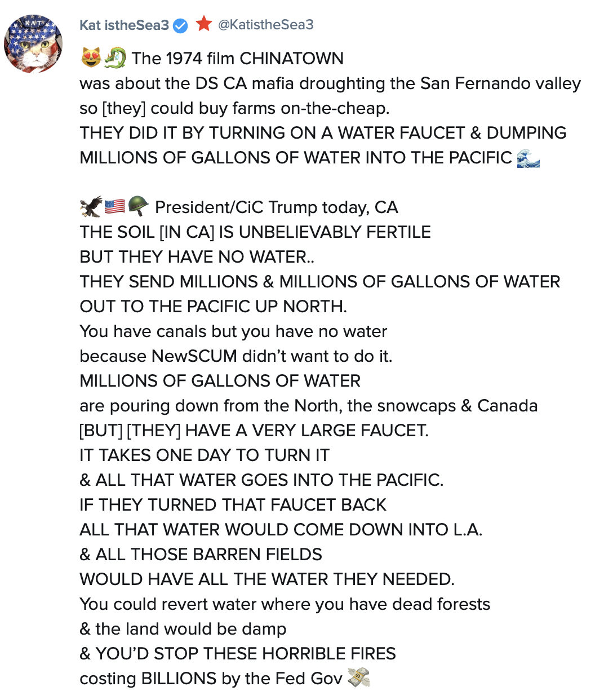Click the eagle emoji
The width and height of the screenshot is (613, 700).
[x=91, y=207]
